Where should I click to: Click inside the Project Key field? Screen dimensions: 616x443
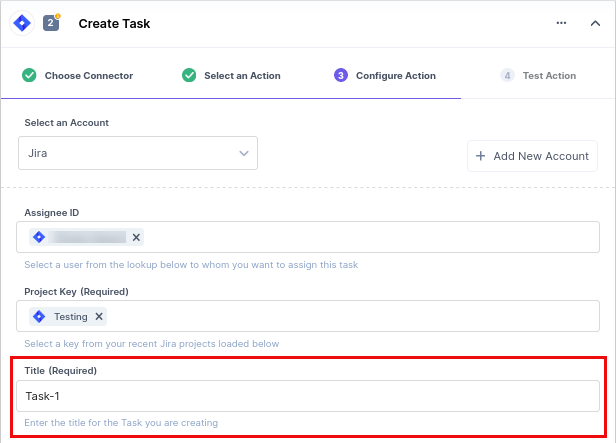pyautogui.click(x=308, y=316)
